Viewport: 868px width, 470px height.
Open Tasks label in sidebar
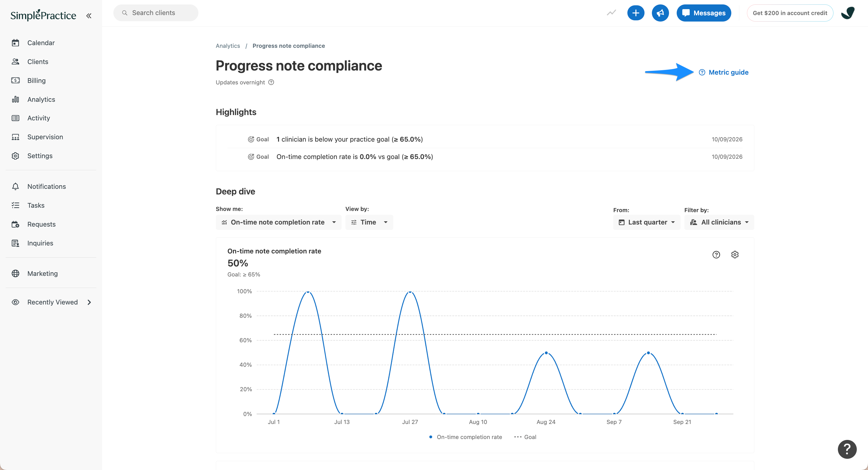(36, 205)
